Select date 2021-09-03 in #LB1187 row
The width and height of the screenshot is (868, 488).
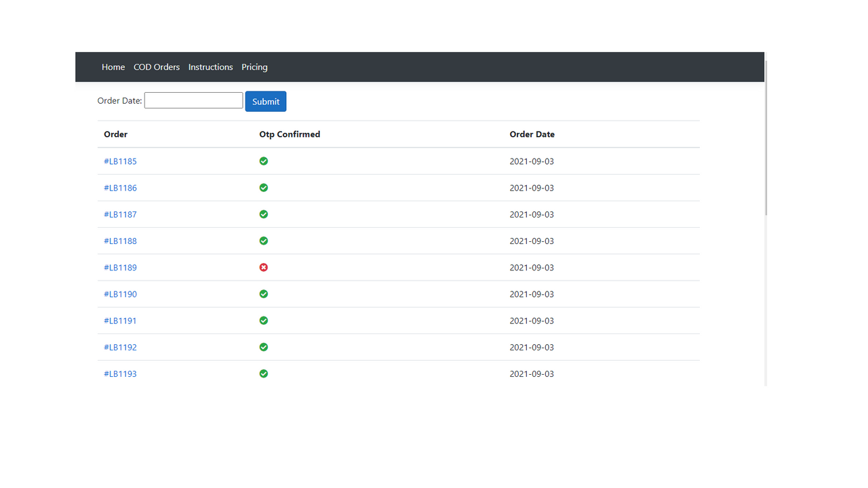[532, 214]
